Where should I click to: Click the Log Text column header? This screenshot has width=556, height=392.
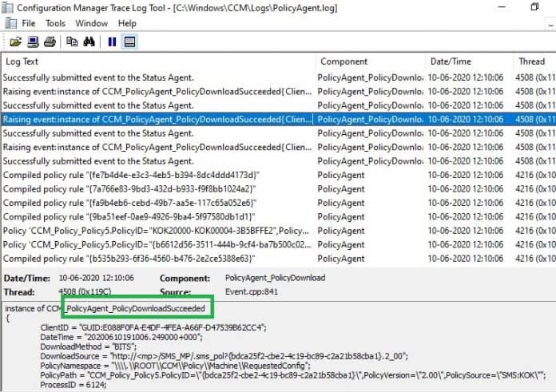(158, 61)
